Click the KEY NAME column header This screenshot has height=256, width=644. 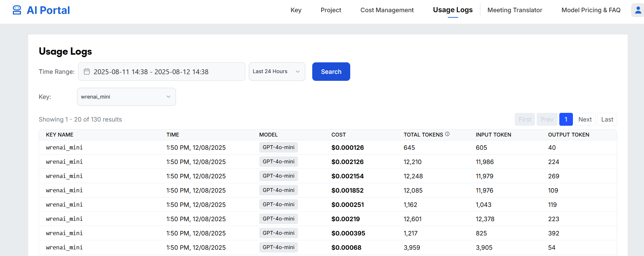pyautogui.click(x=60, y=135)
